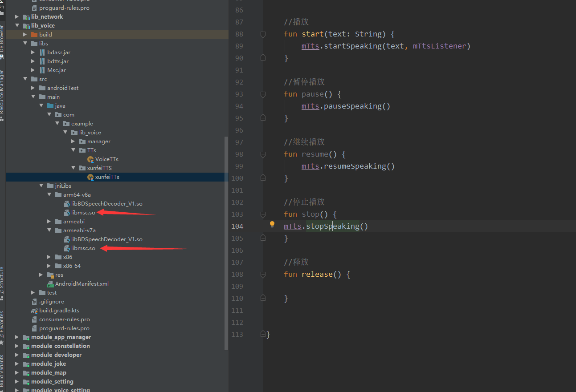Fold the start function at line 88
Viewport: 576px width, 392px height.
pos(263,34)
